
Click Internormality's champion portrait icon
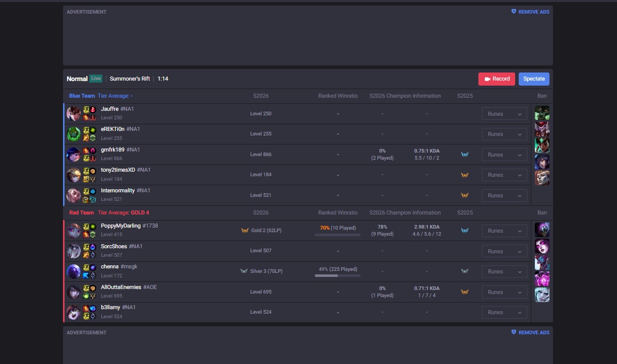click(74, 195)
